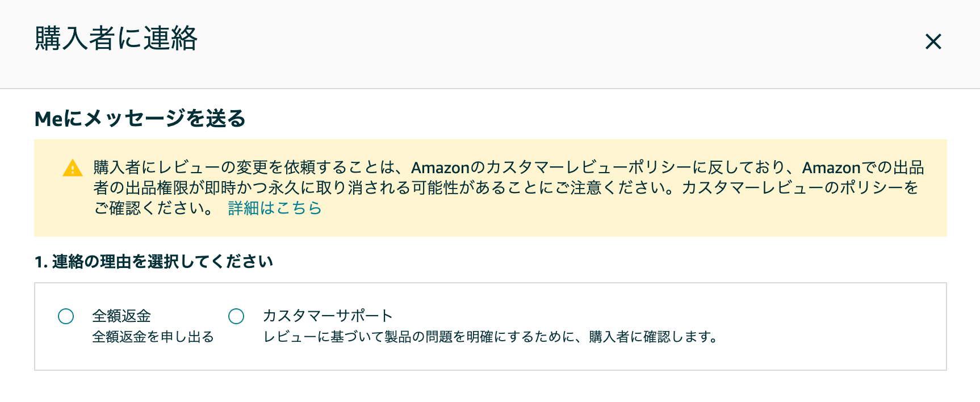
Task: Click the 購入者に連絡 dialog title
Action: pos(116,39)
